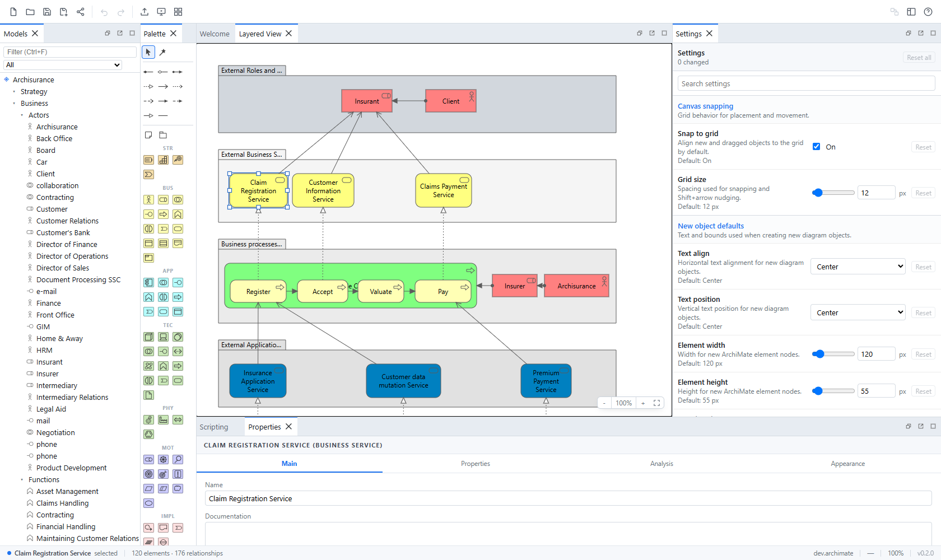
Task: Fit diagram to window using the expand button
Action: click(656, 403)
